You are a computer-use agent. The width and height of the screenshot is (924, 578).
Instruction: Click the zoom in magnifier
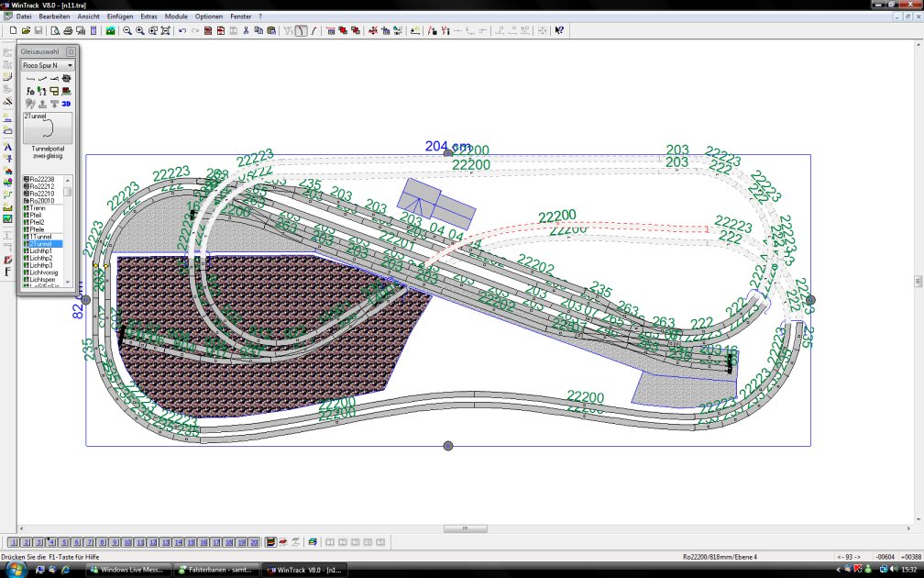[139, 30]
